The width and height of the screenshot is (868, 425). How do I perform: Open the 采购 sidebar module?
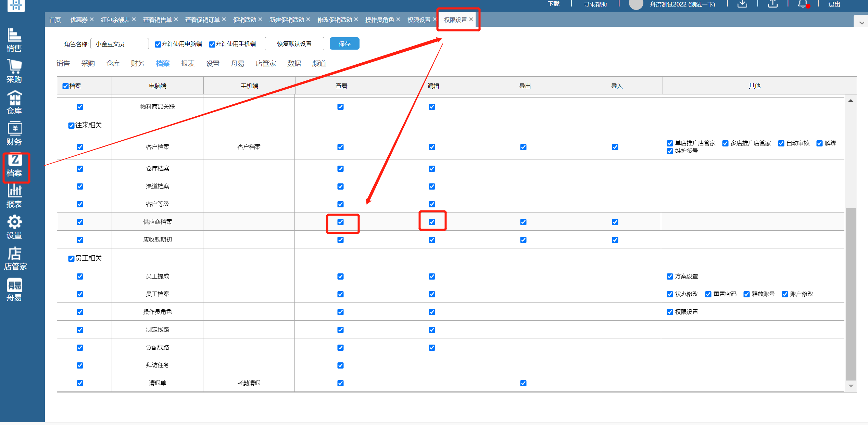click(x=14, y=71)
